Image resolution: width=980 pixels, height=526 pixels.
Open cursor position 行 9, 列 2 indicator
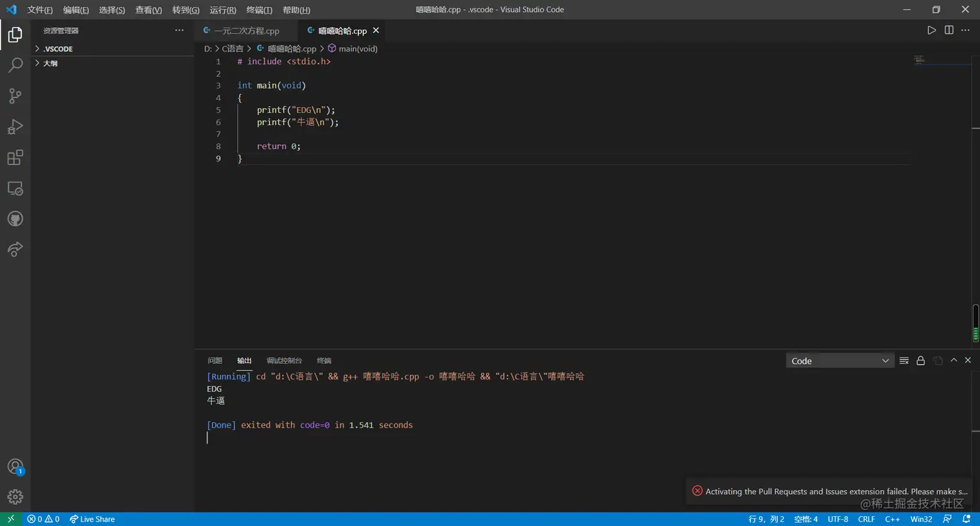click(767, 519)
